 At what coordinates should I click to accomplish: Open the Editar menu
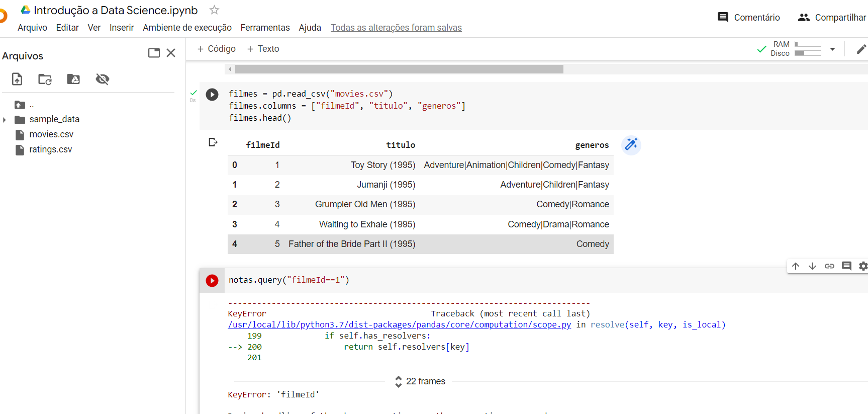(x=67, y=28)
